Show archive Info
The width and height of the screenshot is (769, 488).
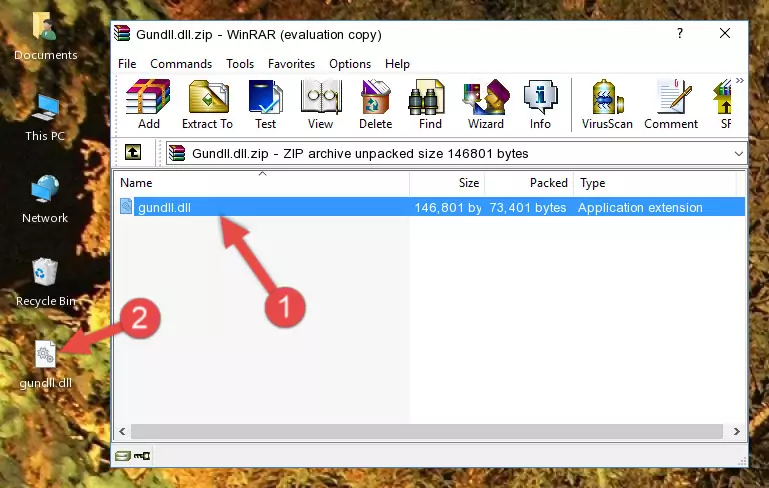pyautogui.click(x=540, y=104)
